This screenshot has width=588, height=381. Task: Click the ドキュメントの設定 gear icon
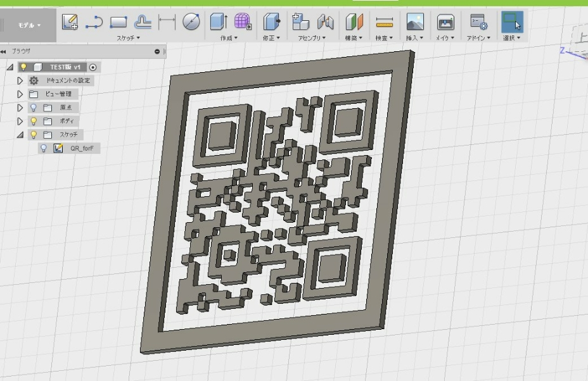(34, 80)
